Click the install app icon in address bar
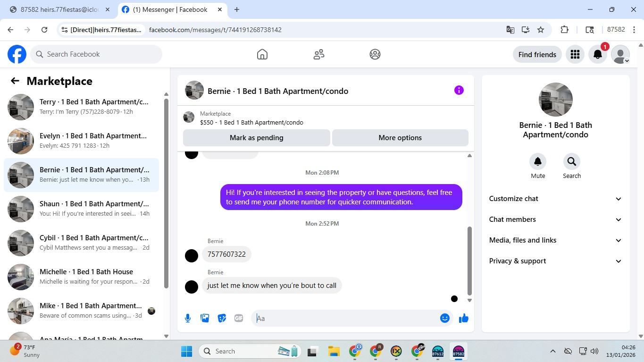The width and height of the screenshot is (644, 362). click(525, 30)
